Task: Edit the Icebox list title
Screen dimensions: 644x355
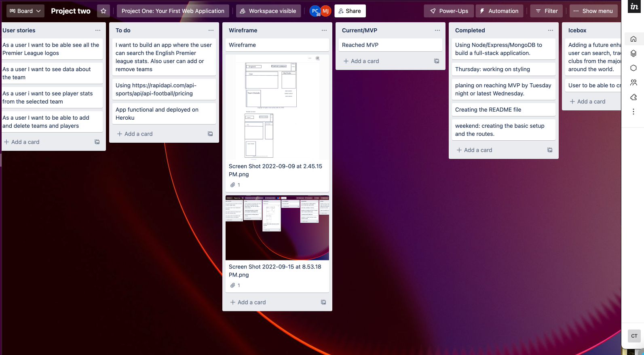Action: click(577, 30)
